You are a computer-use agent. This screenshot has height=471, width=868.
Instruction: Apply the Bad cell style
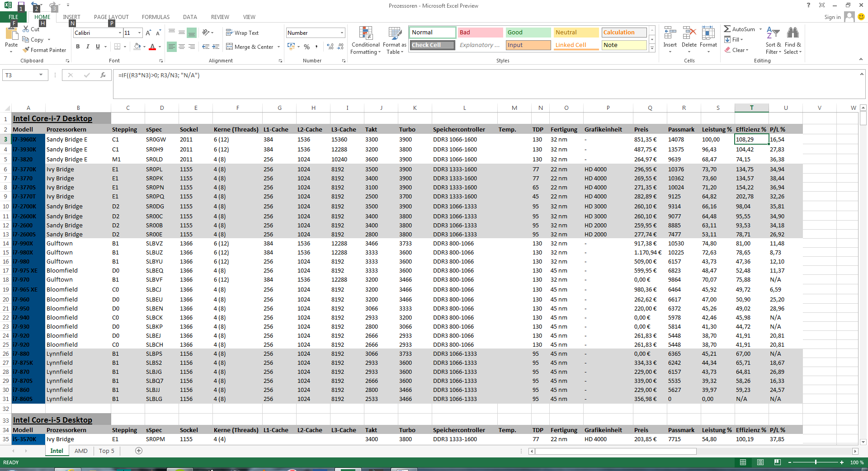(480, 33)
